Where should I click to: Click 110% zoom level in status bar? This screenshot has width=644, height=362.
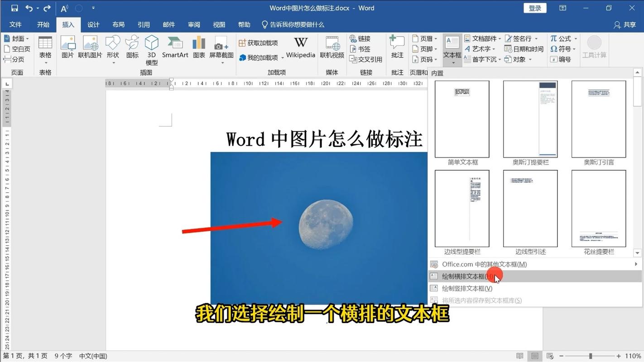[x=633, y=356]
